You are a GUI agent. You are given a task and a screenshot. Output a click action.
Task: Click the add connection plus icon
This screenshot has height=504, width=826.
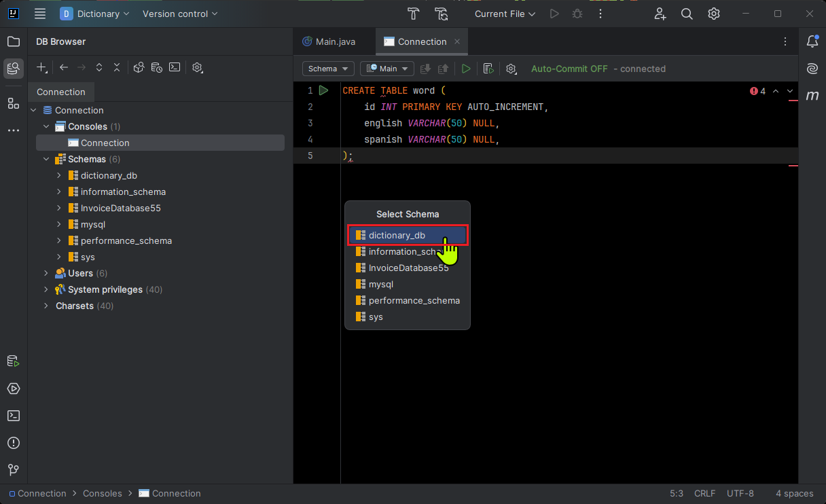[41, 67]
